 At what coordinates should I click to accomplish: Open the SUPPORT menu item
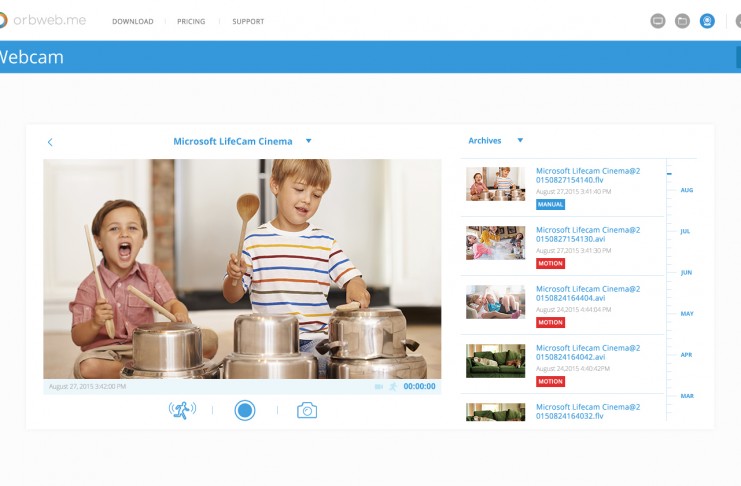(248, 21)
